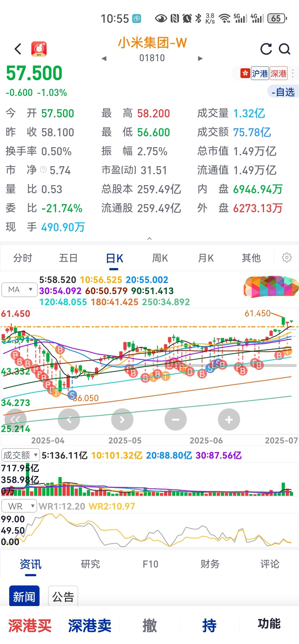Image resolution: width=299 pixels, height=644 pixels.
Task: Open the 资讯 section tab
Action: [x=31, y=564]
